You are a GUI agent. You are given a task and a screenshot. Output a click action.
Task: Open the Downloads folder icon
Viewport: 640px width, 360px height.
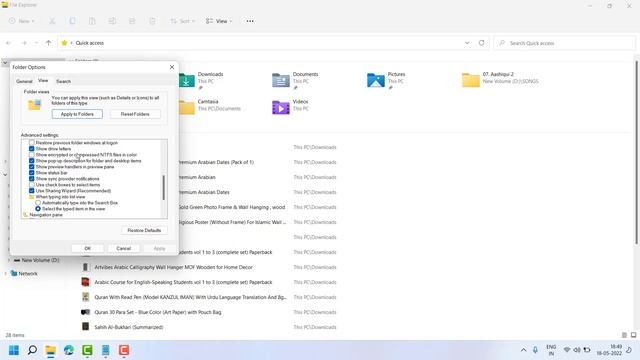tap(186, 80)
